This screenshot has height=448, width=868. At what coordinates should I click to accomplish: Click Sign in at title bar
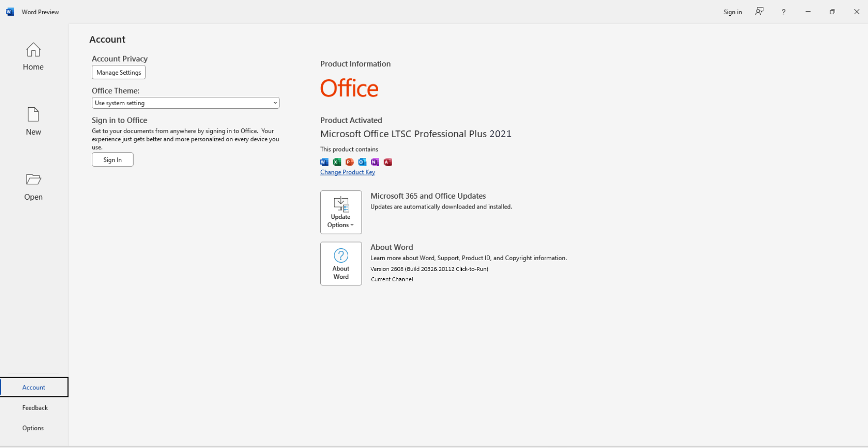pyautogui.click(x=732, y=12)
